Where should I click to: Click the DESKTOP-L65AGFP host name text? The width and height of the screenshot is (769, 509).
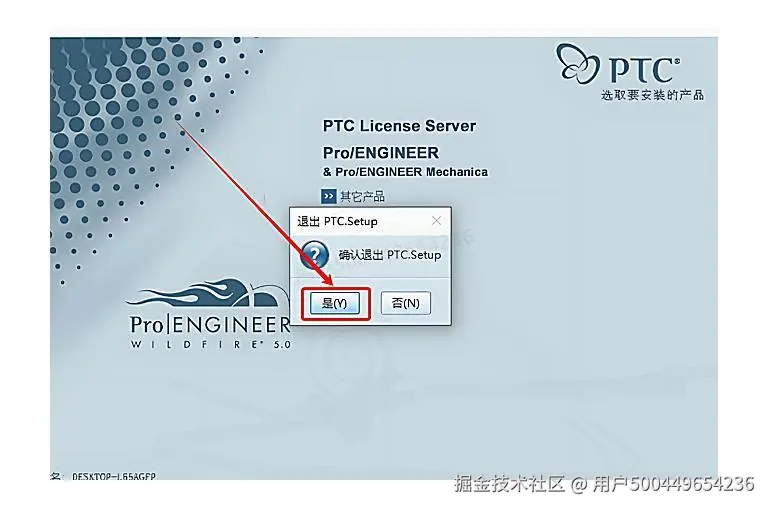click(x=114, y=476)
